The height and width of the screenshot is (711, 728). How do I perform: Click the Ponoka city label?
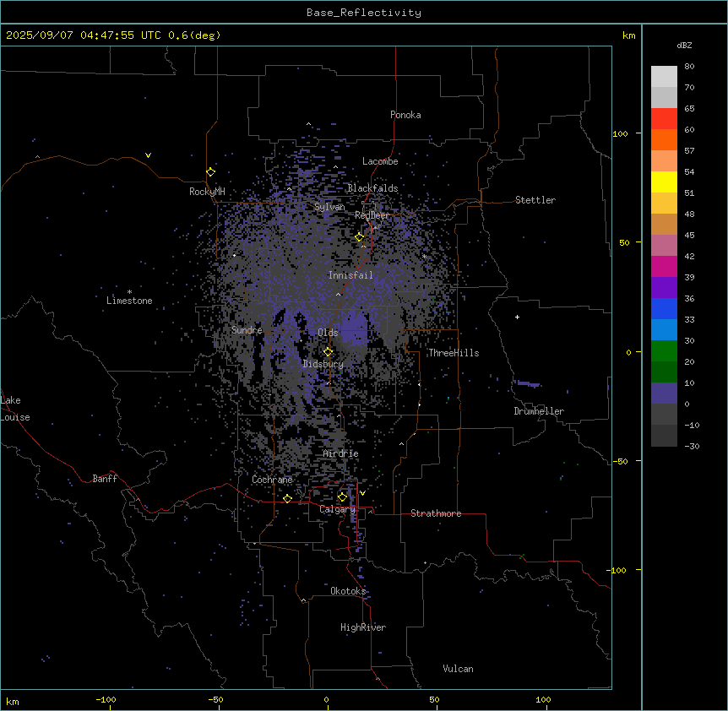405,115
